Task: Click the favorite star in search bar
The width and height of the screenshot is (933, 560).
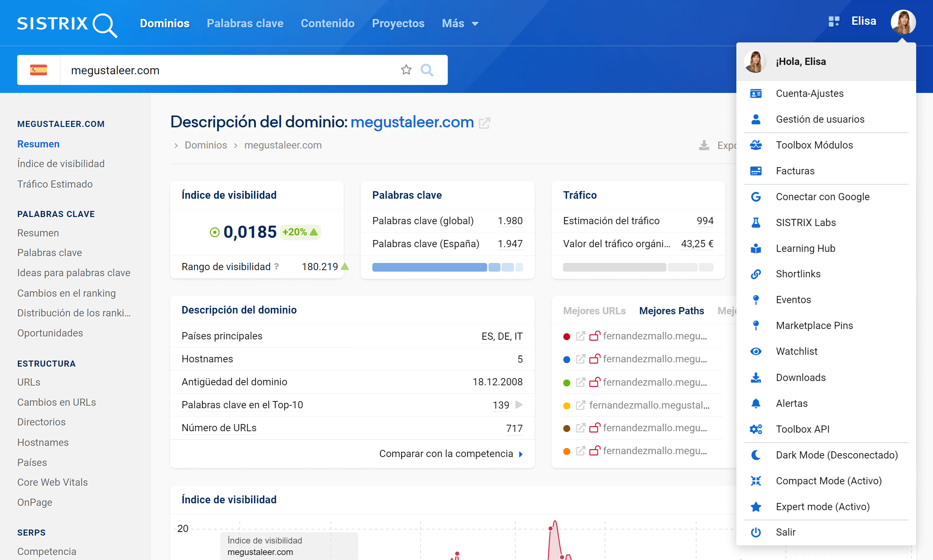Action: (406, 70)
